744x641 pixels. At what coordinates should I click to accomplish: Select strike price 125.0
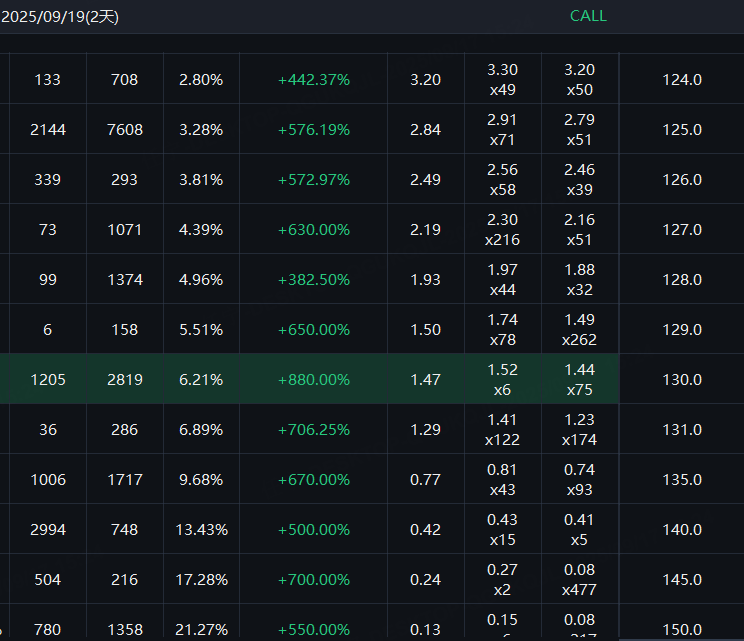tap(682, 130)
